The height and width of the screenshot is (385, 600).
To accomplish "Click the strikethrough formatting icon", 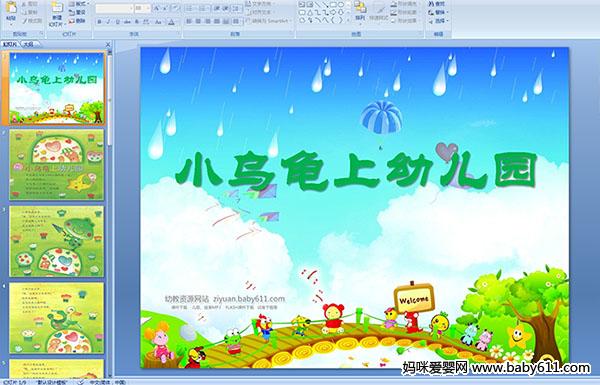I will pos(127,22).
